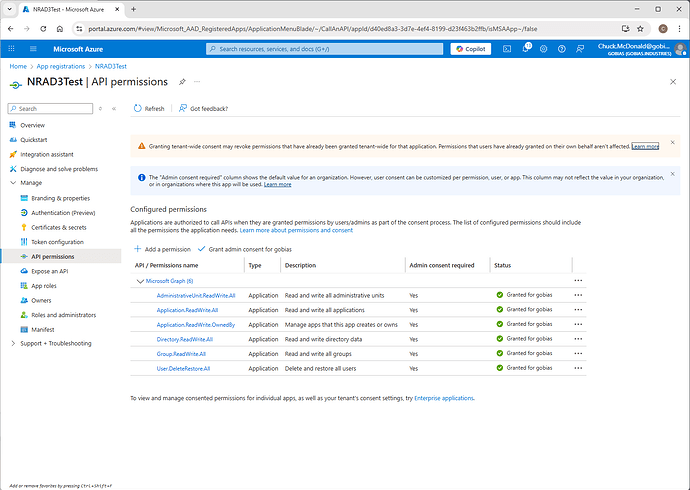Image resolution: width=690 pixels, height=490 pixels.
Task: Open the Microsoft Graph (6) link
Action: [x=169, y=281]
